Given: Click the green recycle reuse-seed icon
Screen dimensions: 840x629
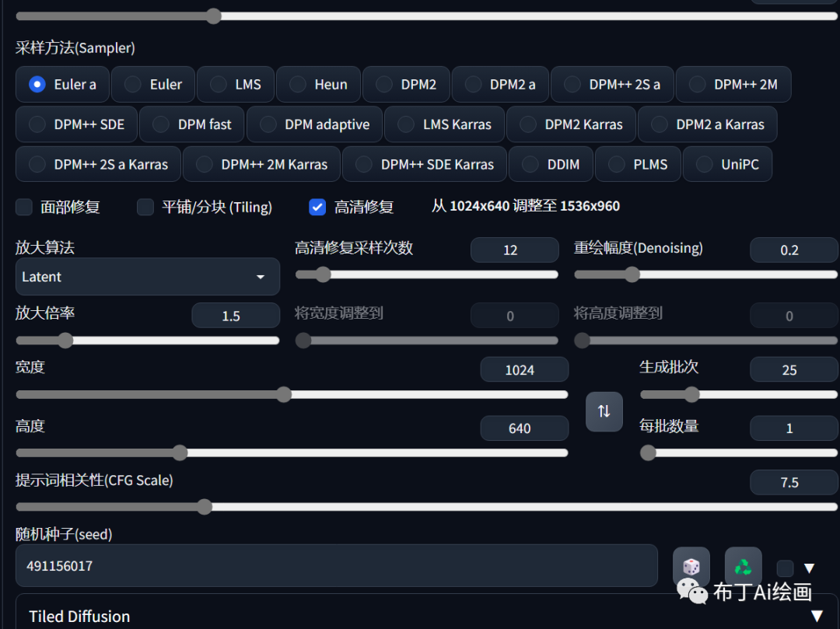Looking at the screenshot, I should pyautogui.click(x=743, y=567).
